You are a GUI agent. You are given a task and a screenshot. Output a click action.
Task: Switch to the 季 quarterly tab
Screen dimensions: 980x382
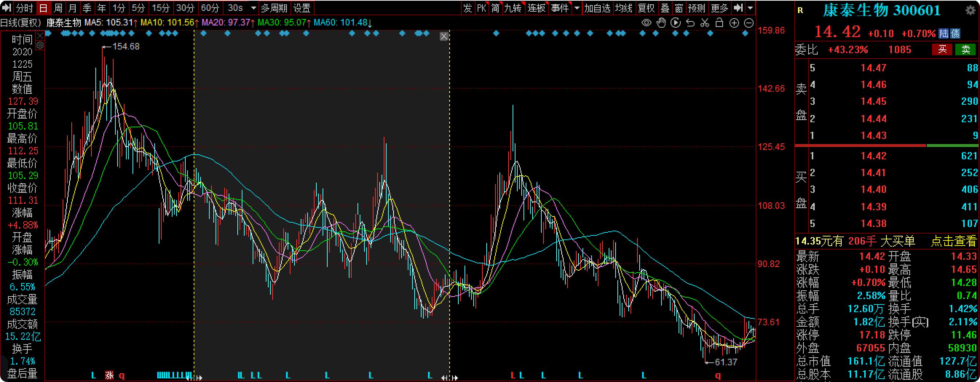point(87,8)
